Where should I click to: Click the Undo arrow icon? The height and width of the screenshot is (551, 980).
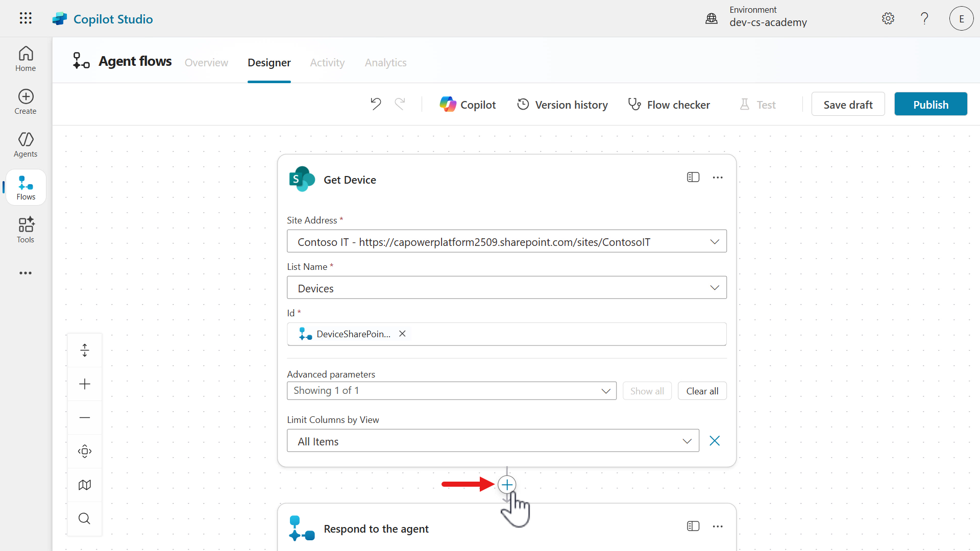point(376,104)
